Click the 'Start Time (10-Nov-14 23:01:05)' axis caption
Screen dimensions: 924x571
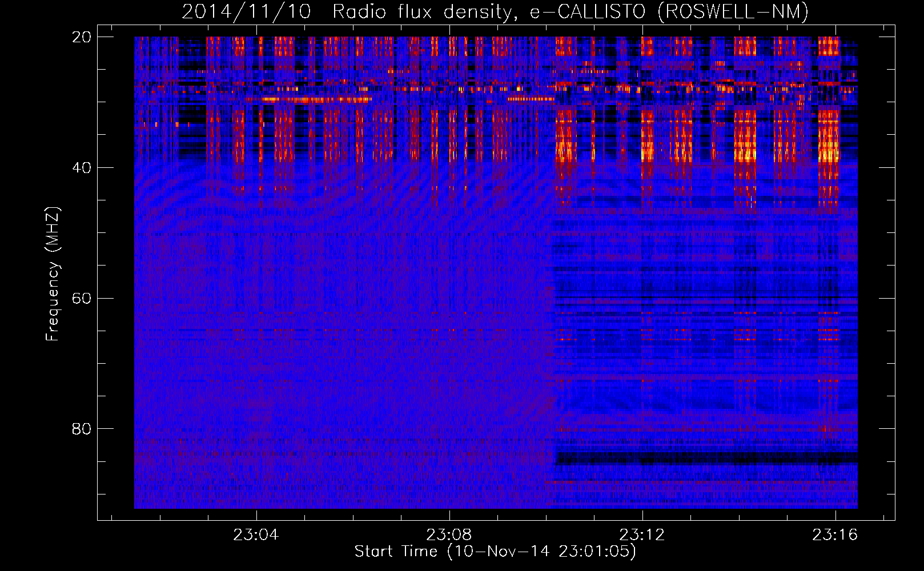click(495, 552)
